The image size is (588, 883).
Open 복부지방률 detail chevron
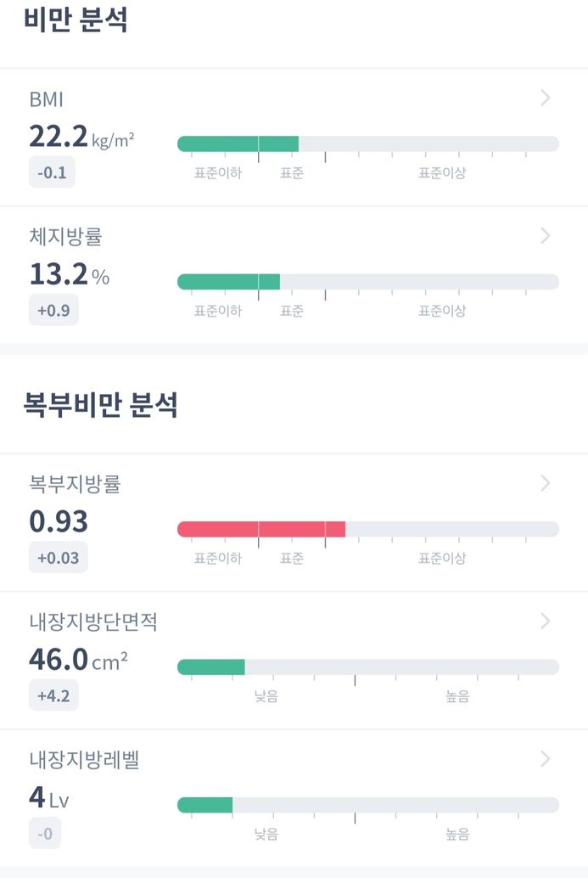[545, 483]
